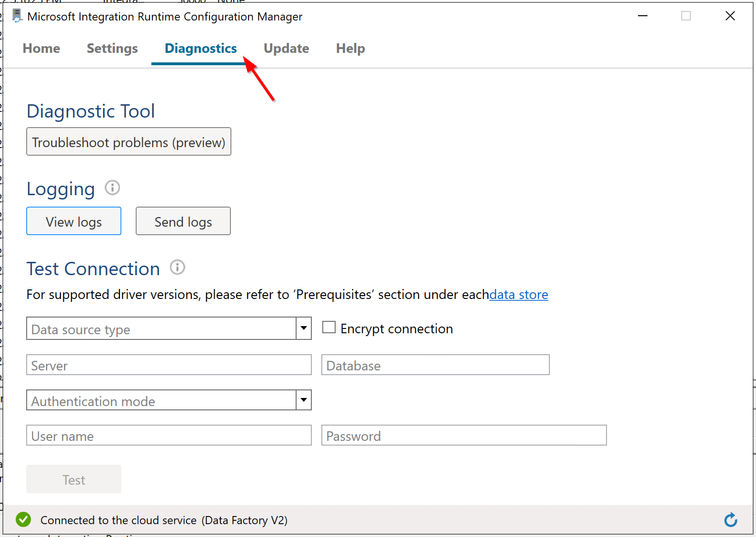Minimize the Configuration Manager window

643,16
